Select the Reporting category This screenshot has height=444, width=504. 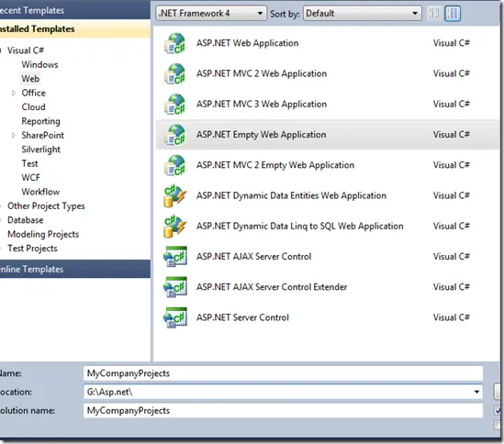coord(40,121)
